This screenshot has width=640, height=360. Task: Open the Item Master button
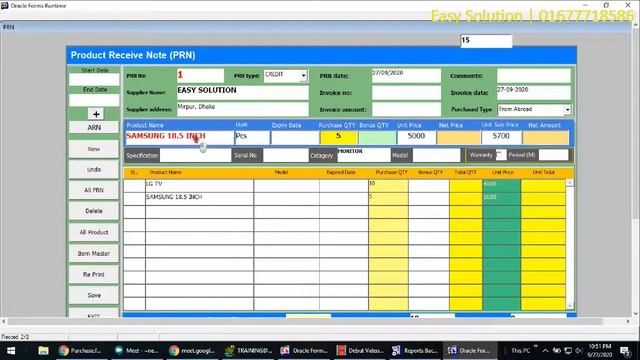pos(94,253)
